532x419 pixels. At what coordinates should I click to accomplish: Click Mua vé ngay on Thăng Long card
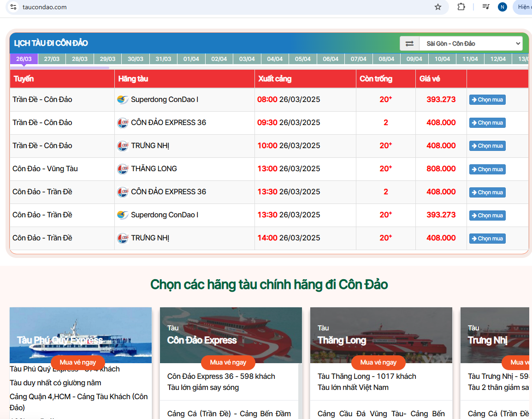point(378,363)
